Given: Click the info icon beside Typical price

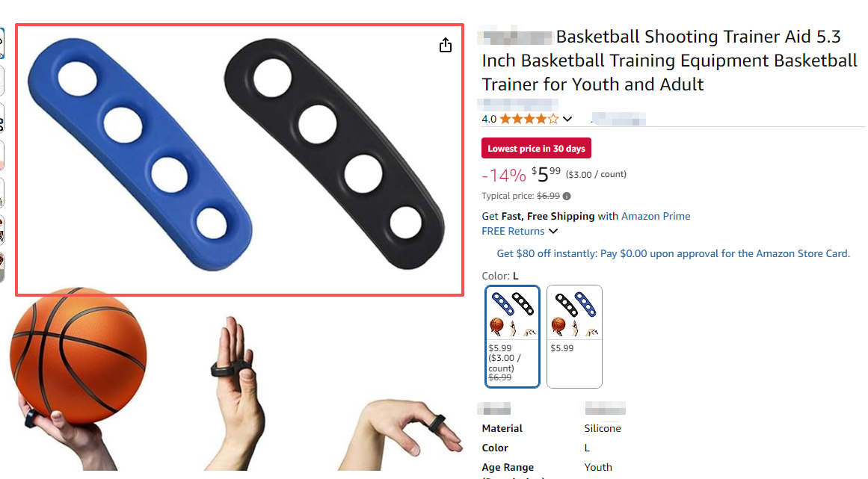Looking at the screenshot, I should 566,196.
